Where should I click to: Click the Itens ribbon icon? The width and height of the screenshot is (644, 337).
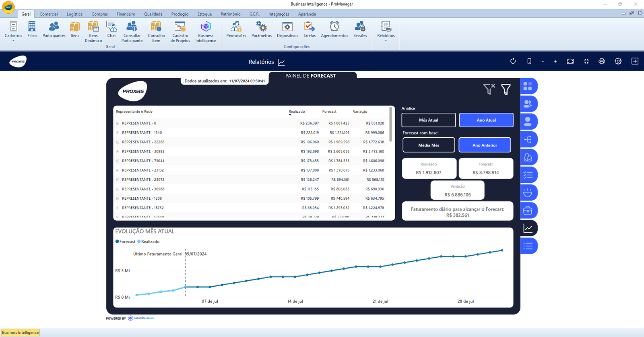tap(75, 30)
